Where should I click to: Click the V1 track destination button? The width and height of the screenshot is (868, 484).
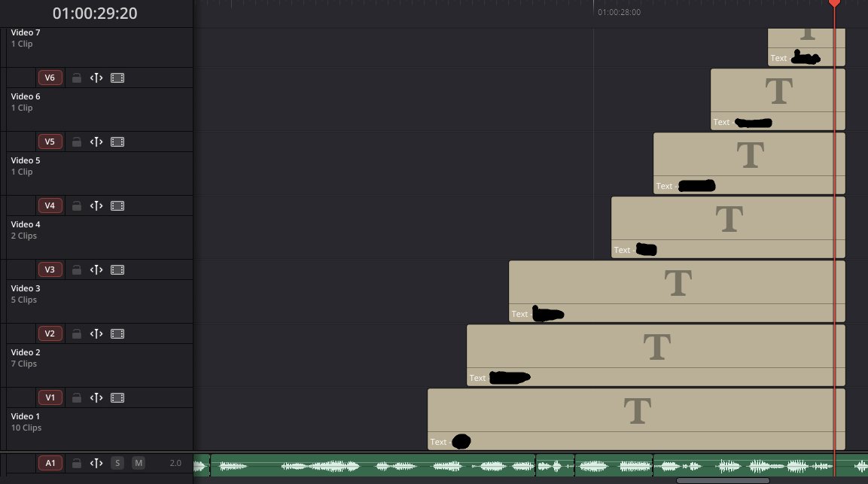50,397
